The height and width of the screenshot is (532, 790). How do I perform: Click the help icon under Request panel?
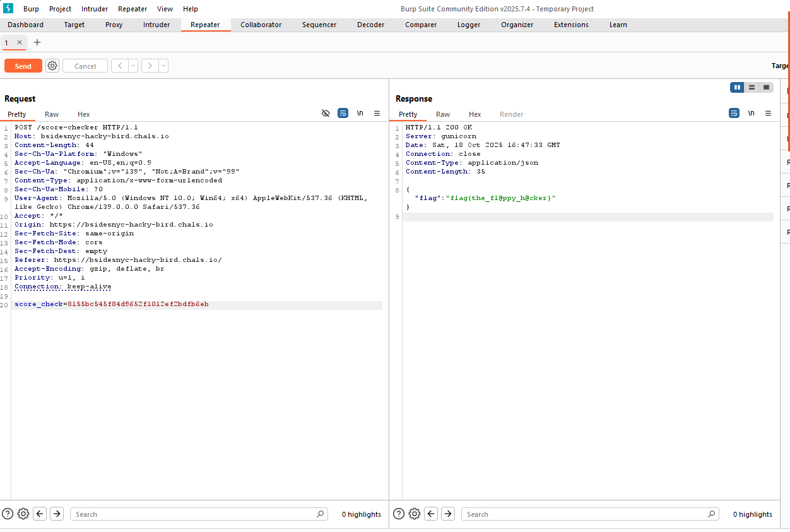coord(8,514)
